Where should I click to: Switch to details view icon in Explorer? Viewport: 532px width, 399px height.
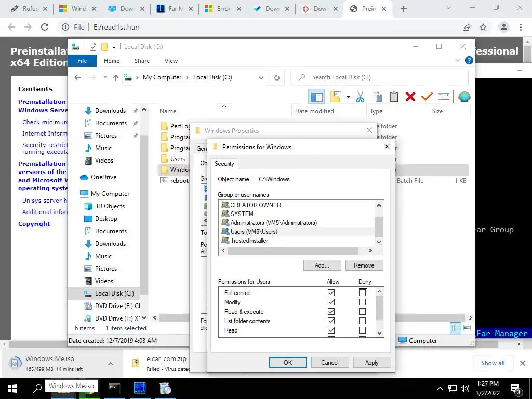pos(456,328)
